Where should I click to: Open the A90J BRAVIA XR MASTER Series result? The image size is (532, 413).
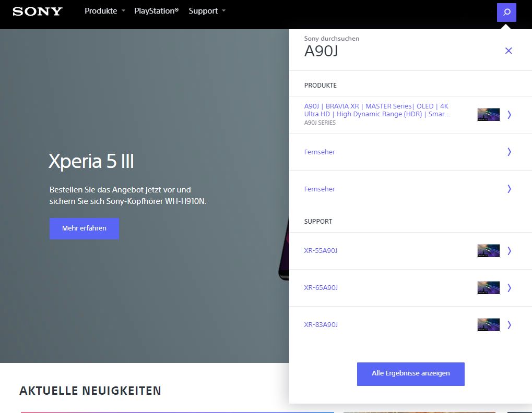pyautogui.click(x=377, y=110)
